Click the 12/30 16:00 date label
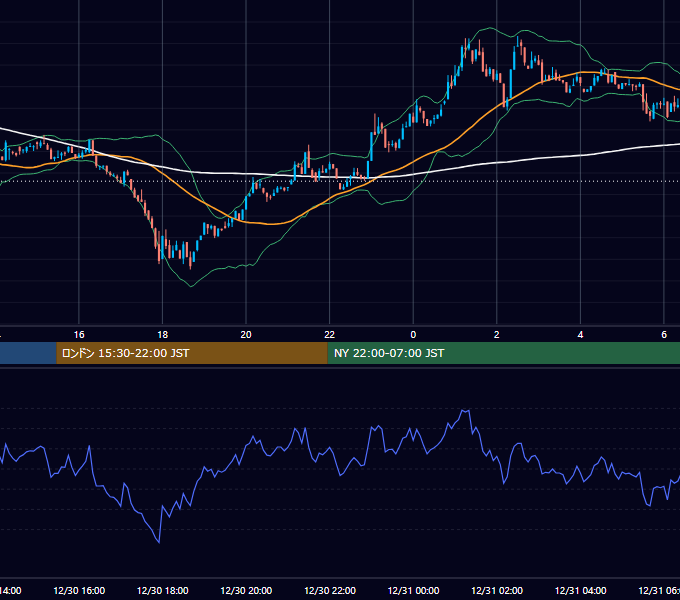This screenshot has width=680, height=600. click(x=79, y=590)
